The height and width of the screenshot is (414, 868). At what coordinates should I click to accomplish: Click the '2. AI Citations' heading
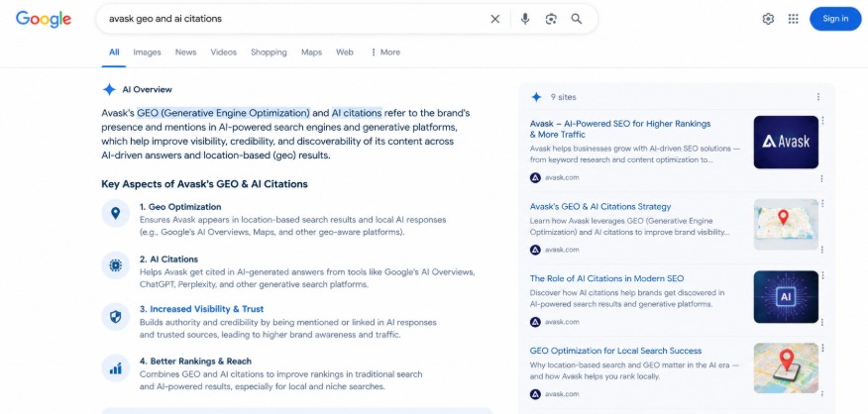coord(168,259)
